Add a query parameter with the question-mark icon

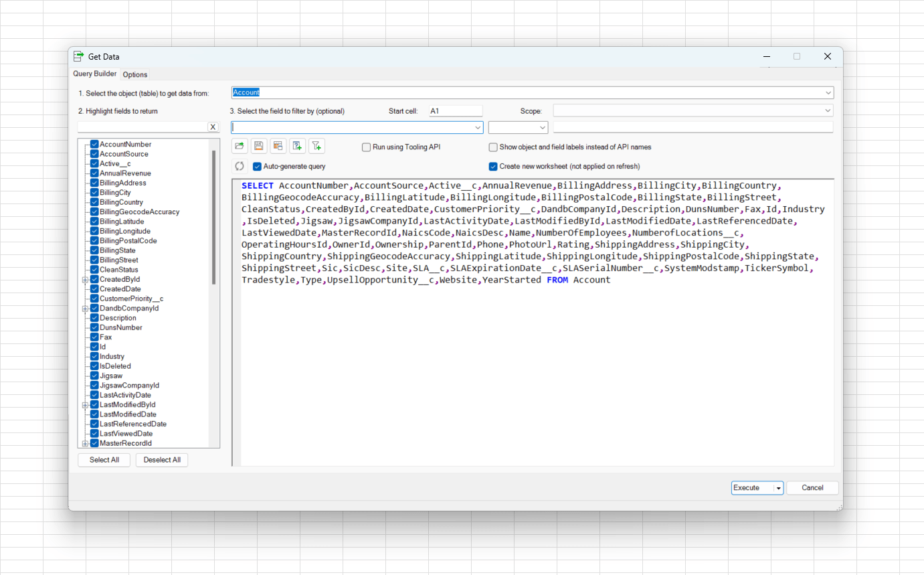click(297, 146)
